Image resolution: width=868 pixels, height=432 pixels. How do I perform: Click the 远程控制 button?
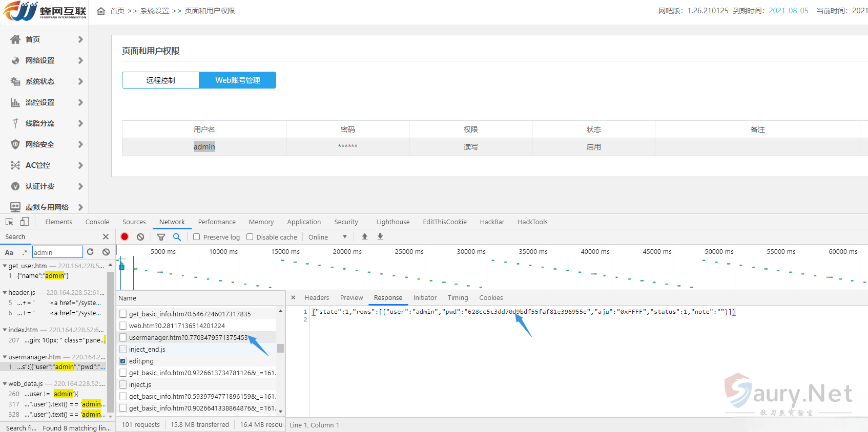(160, 80)
